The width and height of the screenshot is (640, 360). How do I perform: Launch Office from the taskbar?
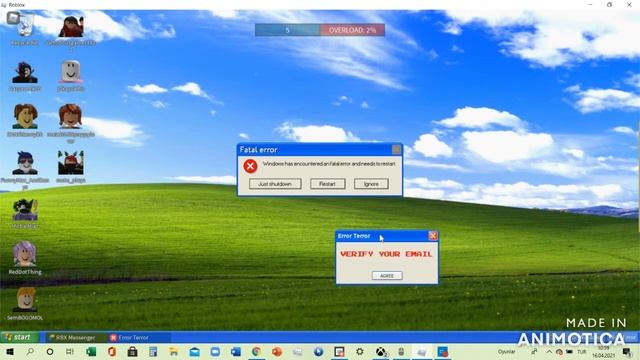pos(112,352)
